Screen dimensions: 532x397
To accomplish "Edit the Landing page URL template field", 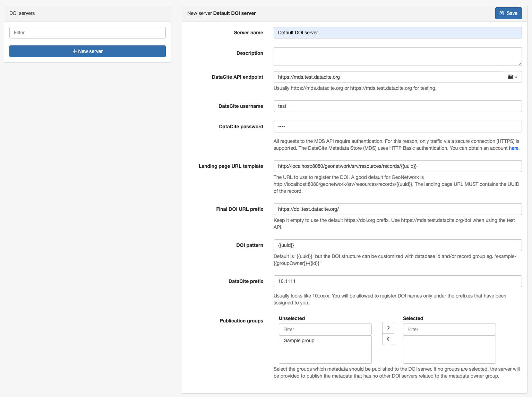I will coord(397,166).
